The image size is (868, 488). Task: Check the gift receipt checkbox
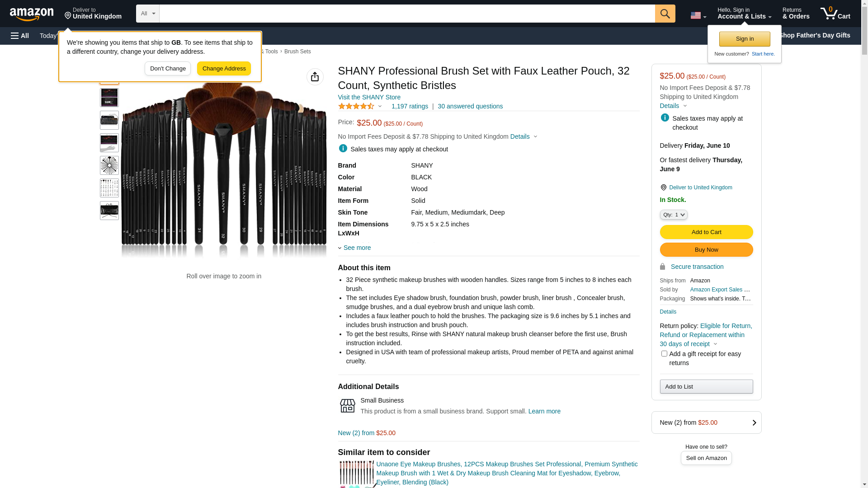click(664, 354)
